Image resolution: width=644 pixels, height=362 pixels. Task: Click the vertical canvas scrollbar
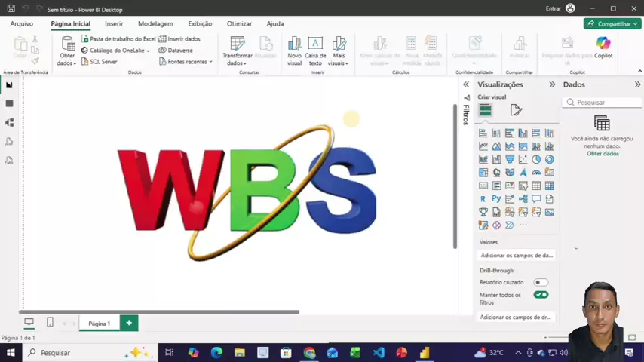point(455,176)
